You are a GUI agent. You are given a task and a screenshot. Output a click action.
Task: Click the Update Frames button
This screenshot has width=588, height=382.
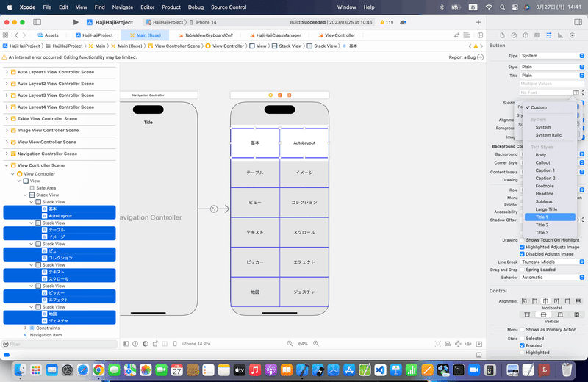coord(437,343)
